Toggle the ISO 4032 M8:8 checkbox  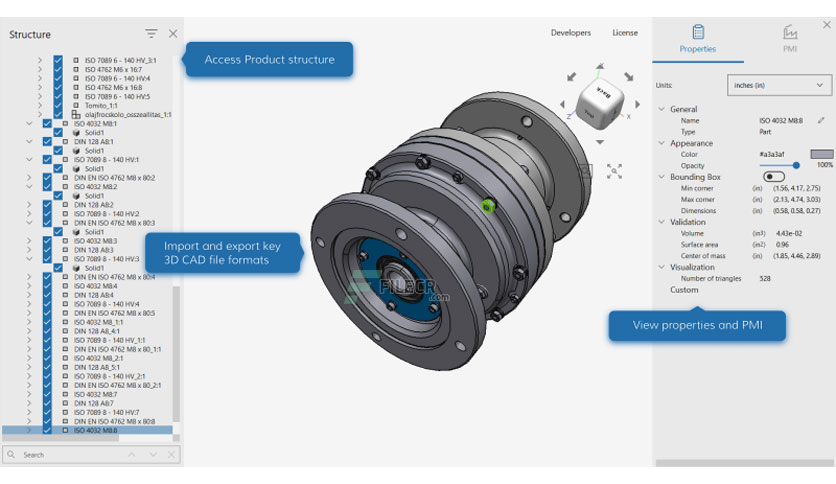[x=47, y=430]
